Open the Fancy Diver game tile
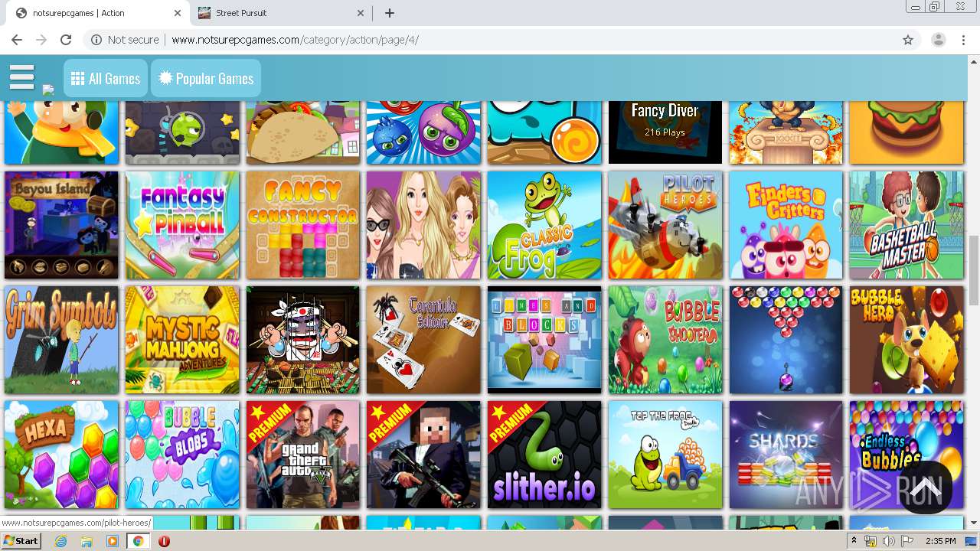 pos(665,132)
